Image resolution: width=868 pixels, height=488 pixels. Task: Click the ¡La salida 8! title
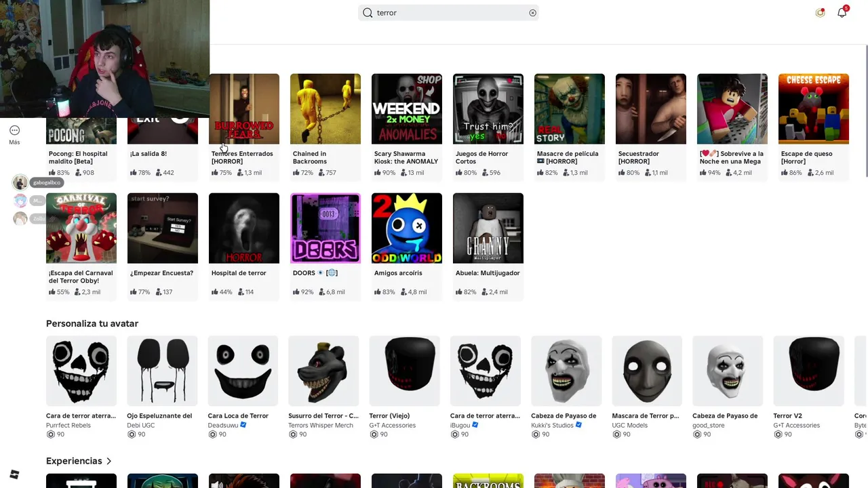click(149, 154)
